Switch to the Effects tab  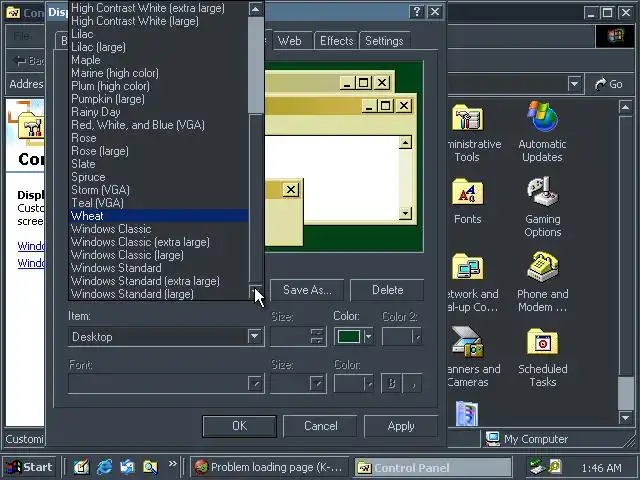click(x=336, y=41)
